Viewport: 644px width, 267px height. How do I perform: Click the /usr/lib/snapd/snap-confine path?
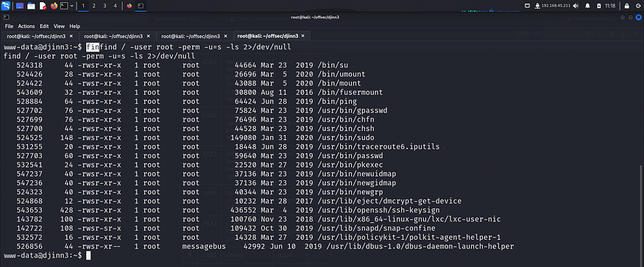376,228
